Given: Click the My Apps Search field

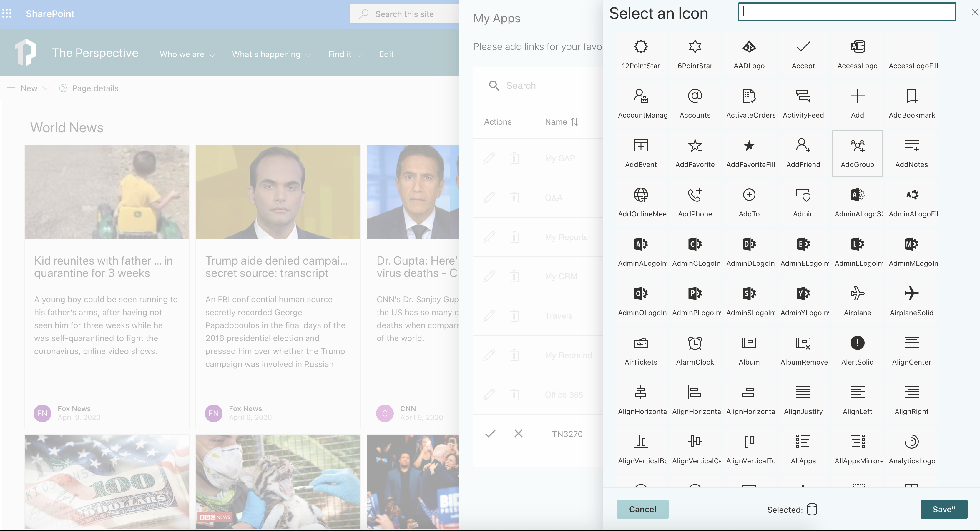Looking at the screenshot, I should (x=545, y=86).
